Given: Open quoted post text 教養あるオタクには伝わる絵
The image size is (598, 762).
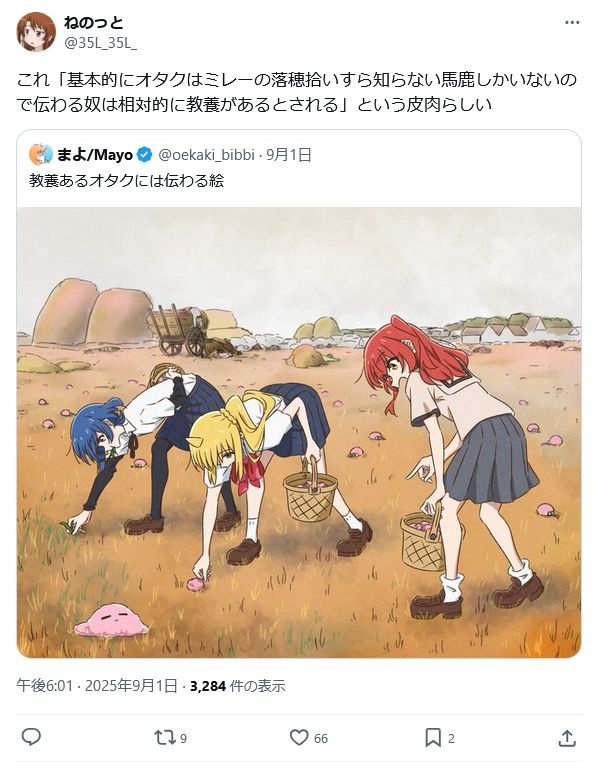Looking at the screenshot, I should click(126, 181).
